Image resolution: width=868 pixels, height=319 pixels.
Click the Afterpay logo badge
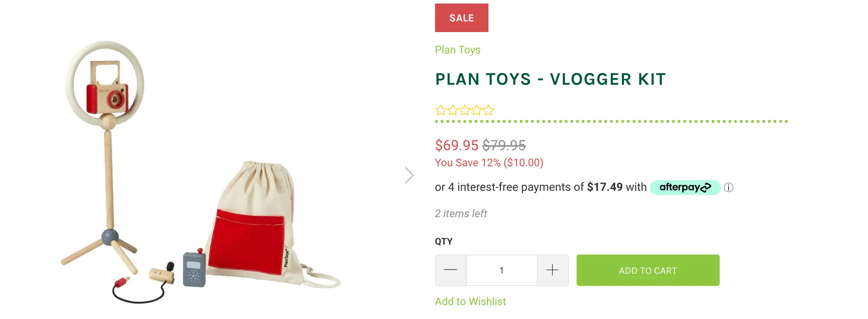point(685,187)
